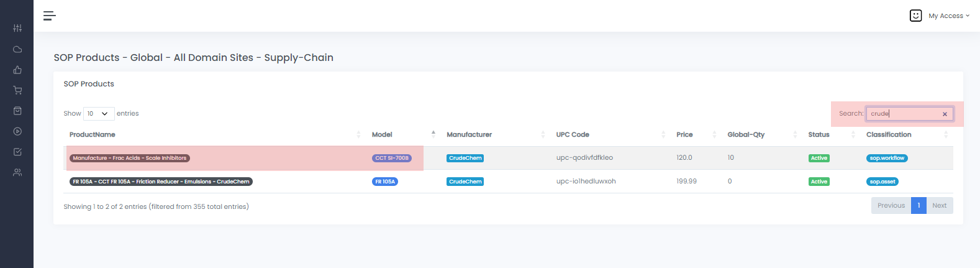Click the sop.workflow classification badge

[x=887, y=158]
